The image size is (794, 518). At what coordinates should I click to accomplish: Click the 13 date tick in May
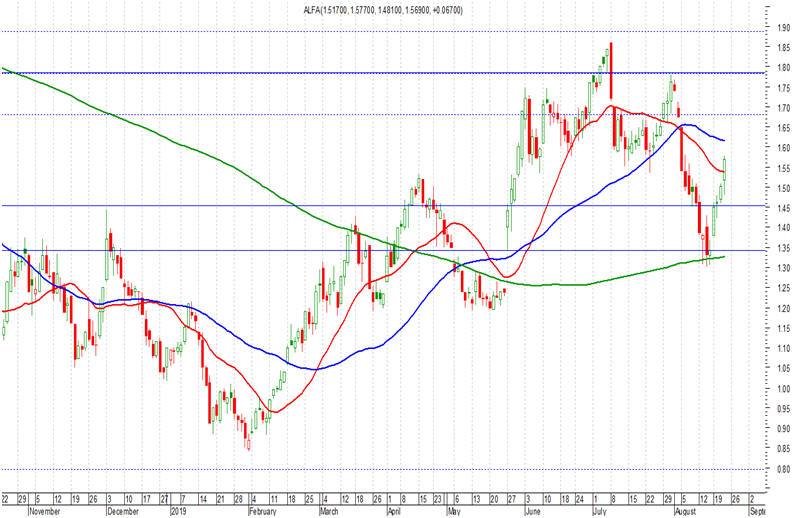476,499
